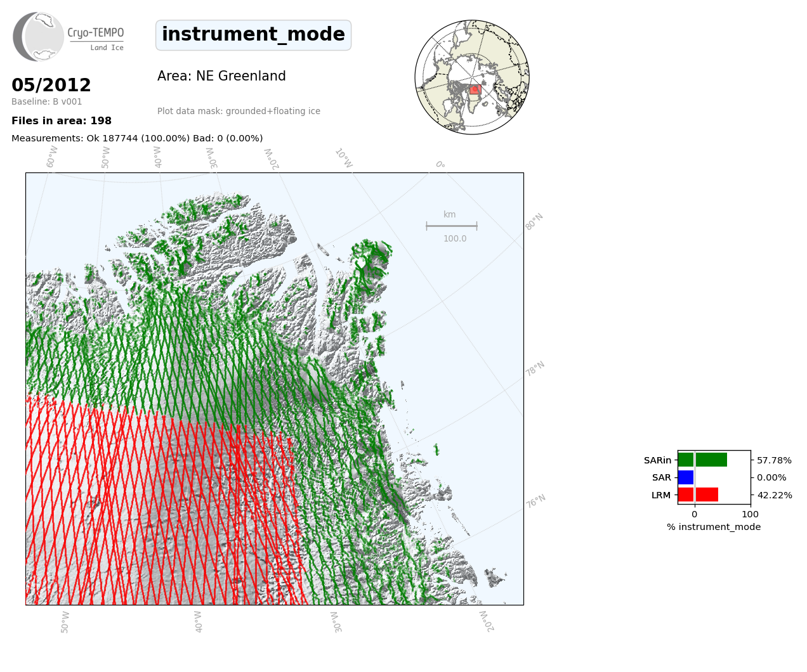Click the globe locator inset map
This screenshot has height=672, width=807.
(x=472, y=77)
